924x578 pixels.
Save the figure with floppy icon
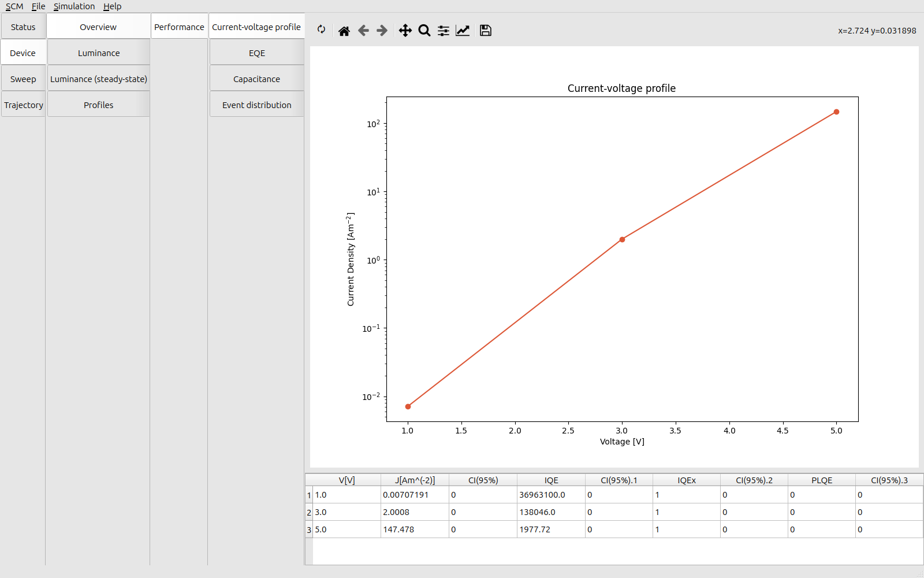[x=486, y=31]
